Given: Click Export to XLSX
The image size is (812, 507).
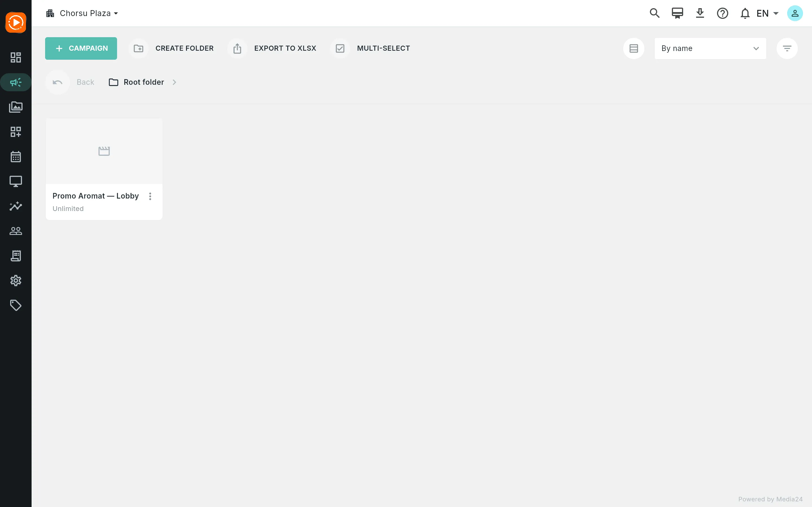Looking at the screenshot, I should (272, 48).
